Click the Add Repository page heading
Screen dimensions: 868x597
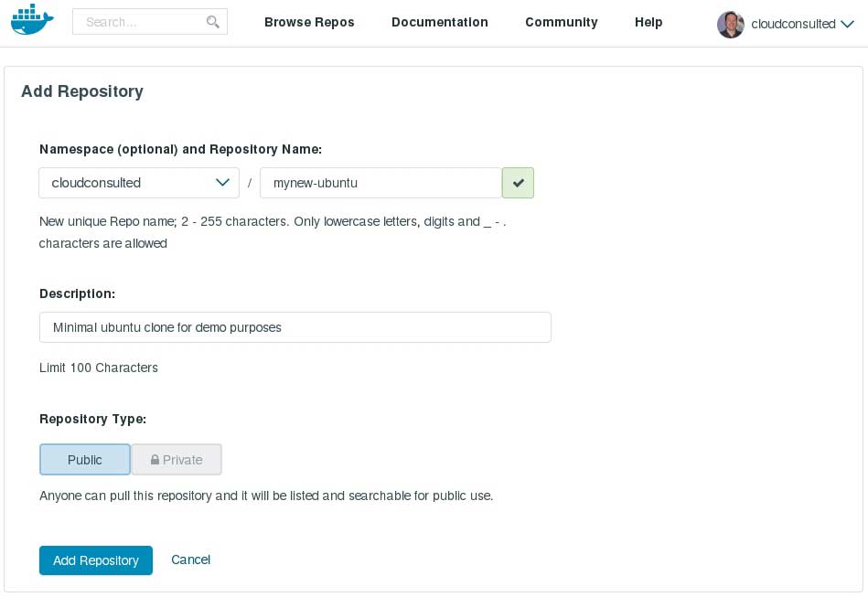(82, 91)
